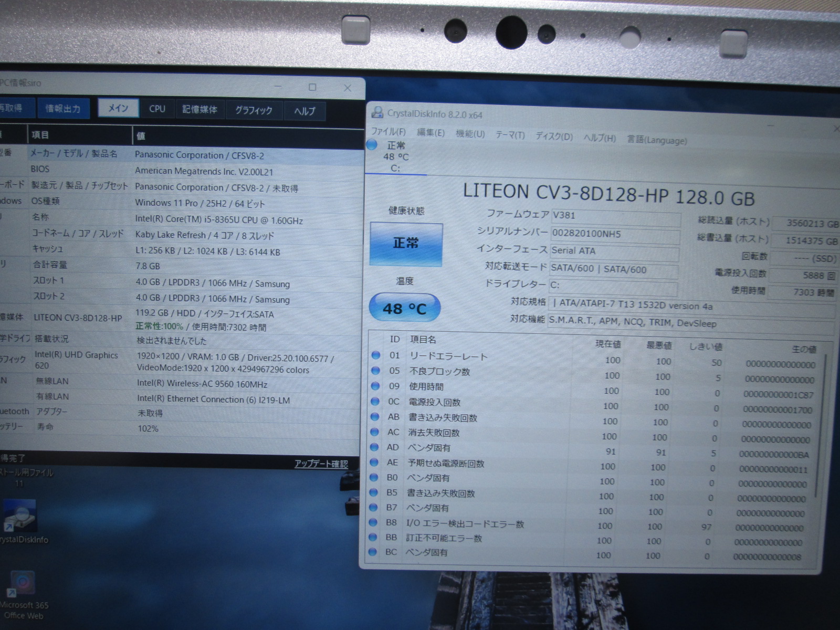Click the インターフェース field Serial ATA
The image size is (840, 630).
pyautogui.click(x=614, y=253)
